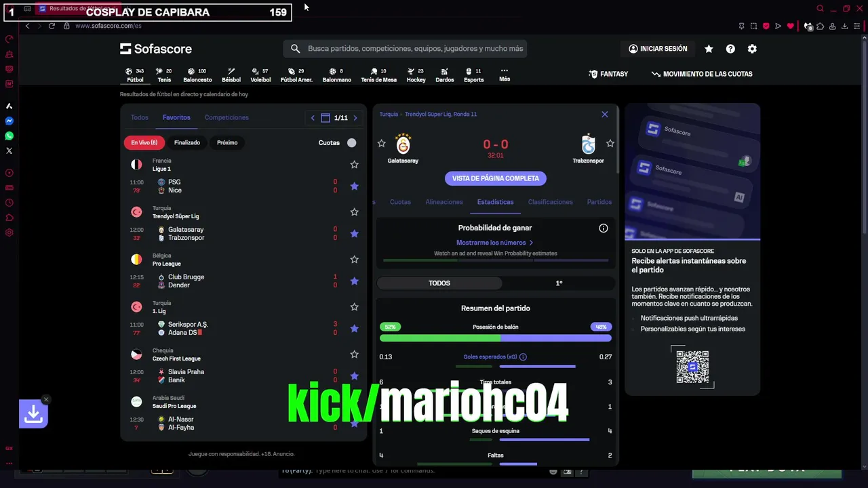Open browser extensions puzzle icon
Screen dimensions: 868x488
coord(821,26)
